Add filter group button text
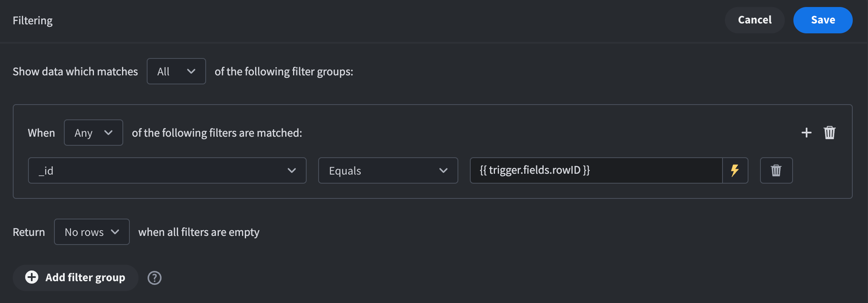 pyautogui.click(x=85, y=278)
